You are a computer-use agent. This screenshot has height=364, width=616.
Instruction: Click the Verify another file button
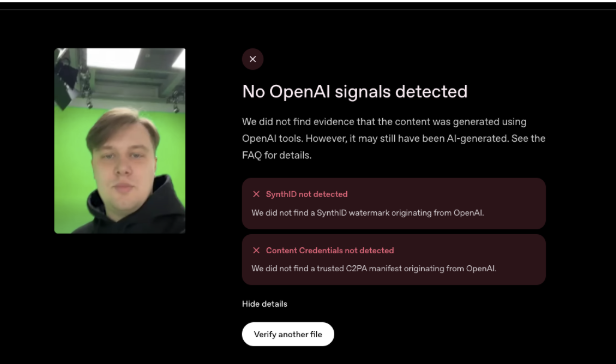288,334
